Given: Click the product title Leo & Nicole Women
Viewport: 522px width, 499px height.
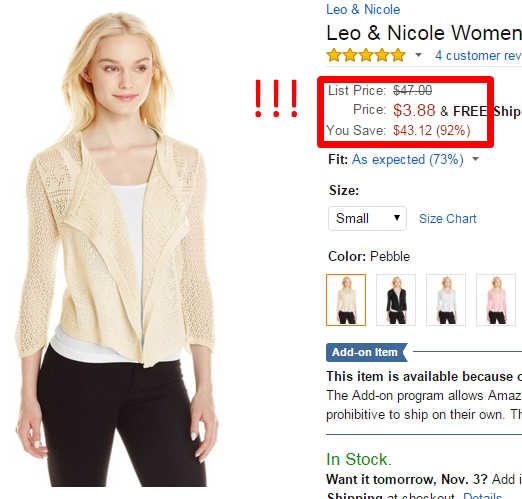Looking at the screenshot, I should coord(424,33).
